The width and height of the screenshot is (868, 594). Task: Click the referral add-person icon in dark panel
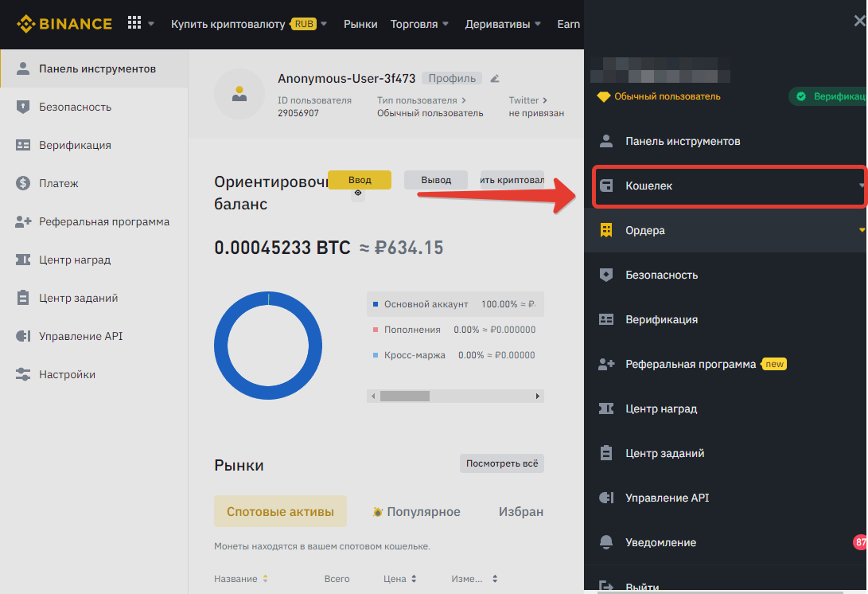606,364
